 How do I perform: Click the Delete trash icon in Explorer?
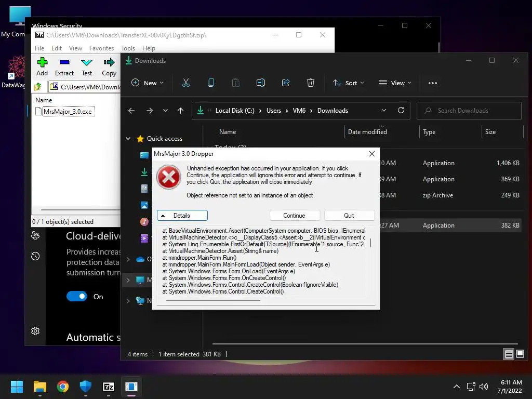(x=311, y=83)
